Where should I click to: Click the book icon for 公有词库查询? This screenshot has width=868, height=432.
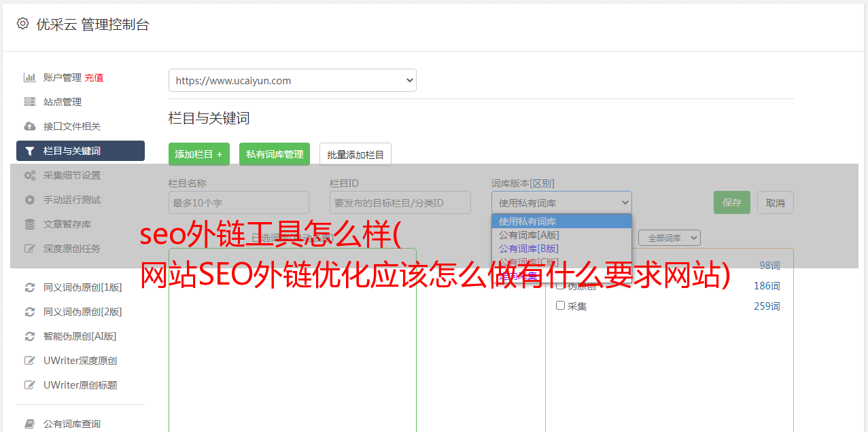(30, 424)
